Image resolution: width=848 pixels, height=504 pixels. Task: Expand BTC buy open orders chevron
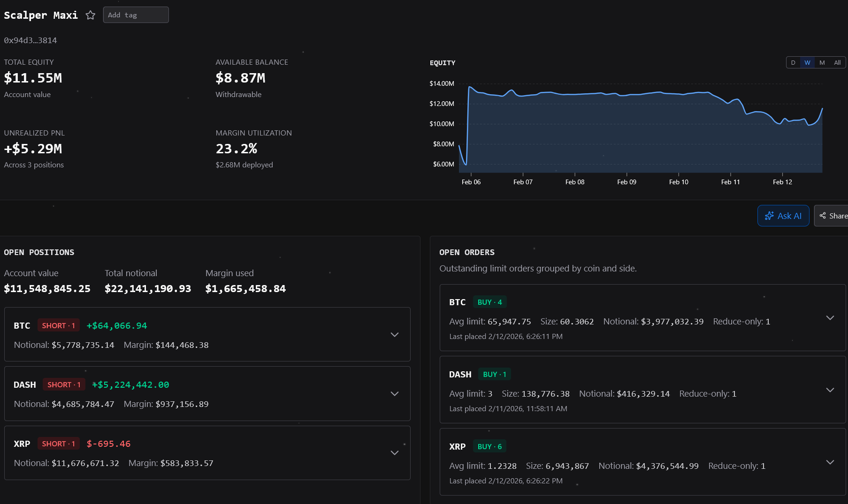[x=830, y=318]
